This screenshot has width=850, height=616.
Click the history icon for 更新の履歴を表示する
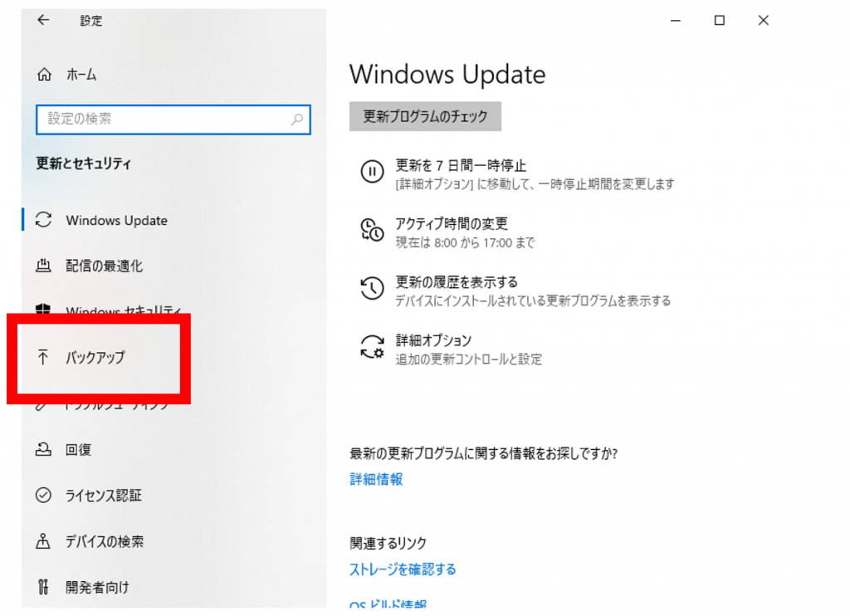pyautogui.click(x=371, y=288)
